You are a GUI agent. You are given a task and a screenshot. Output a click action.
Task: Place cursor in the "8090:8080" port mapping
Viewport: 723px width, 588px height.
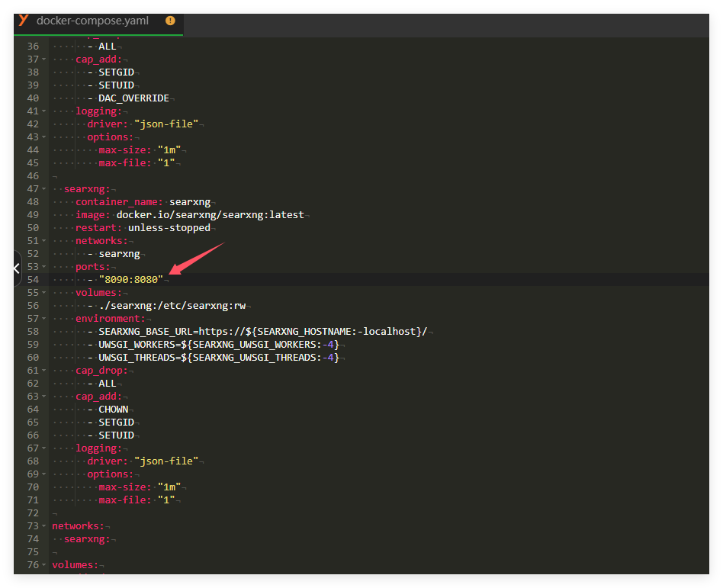[x=130, y=280]
